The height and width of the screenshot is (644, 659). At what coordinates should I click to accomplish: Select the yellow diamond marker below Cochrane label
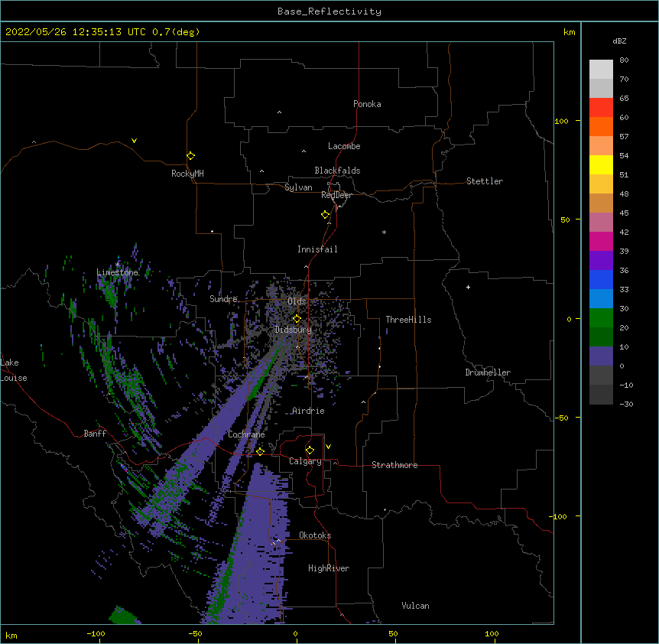coord(260,452)
